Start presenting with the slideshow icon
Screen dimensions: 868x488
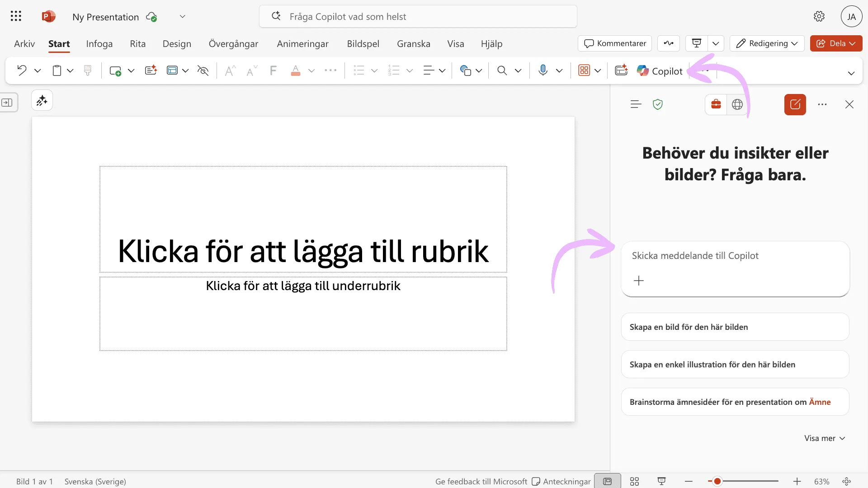[x=697, y=43]
